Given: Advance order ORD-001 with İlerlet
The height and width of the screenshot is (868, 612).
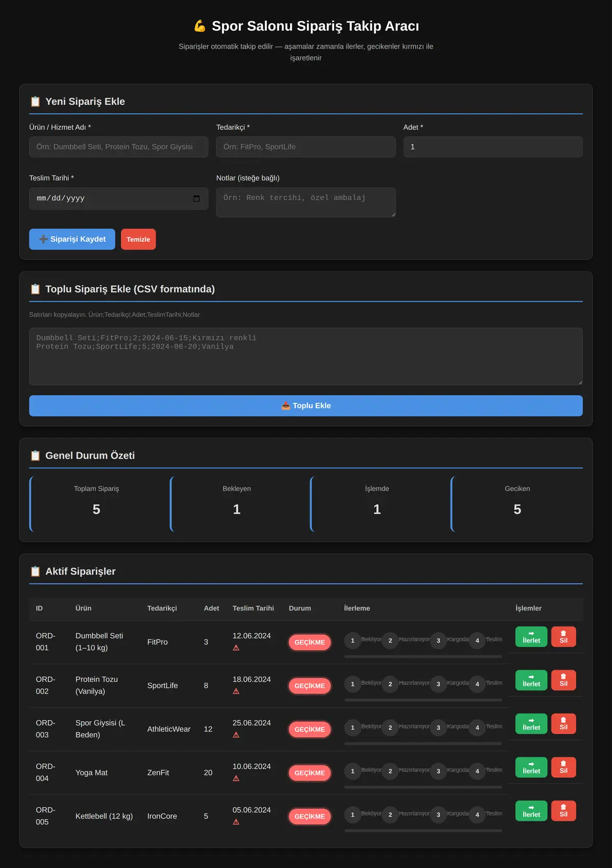Looking at the screenshot, I should click(x=531, y=637).
